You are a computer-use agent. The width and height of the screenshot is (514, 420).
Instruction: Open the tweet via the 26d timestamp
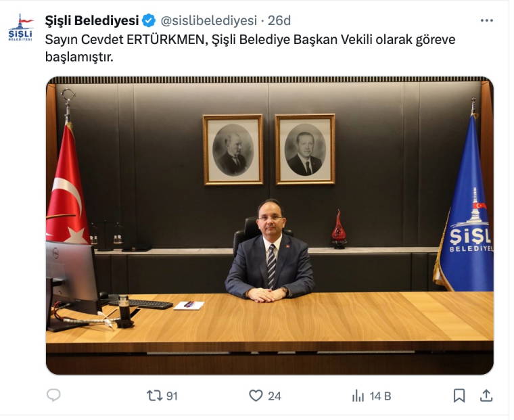click(279, 21)
